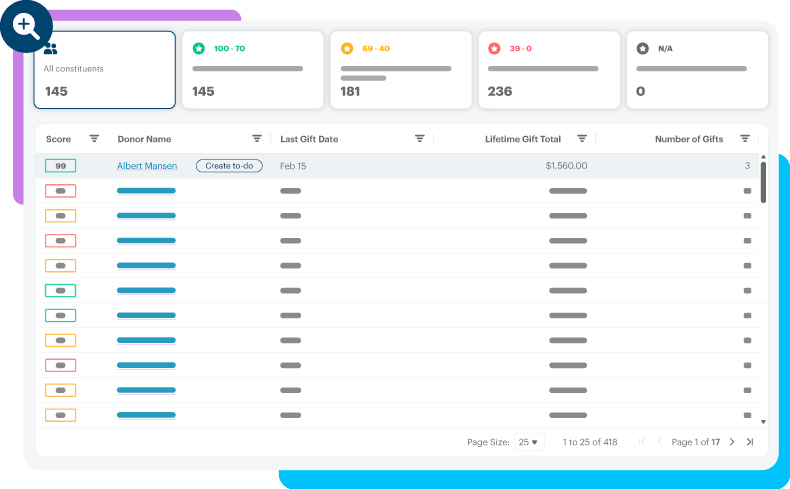Select the 100 - 70 score card
This screenshot has height=489, width=790.
(x=254, y=69)
